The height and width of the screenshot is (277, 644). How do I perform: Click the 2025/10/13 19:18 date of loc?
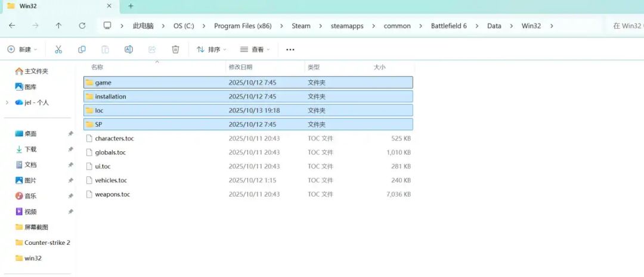click(x=254, y=110)
